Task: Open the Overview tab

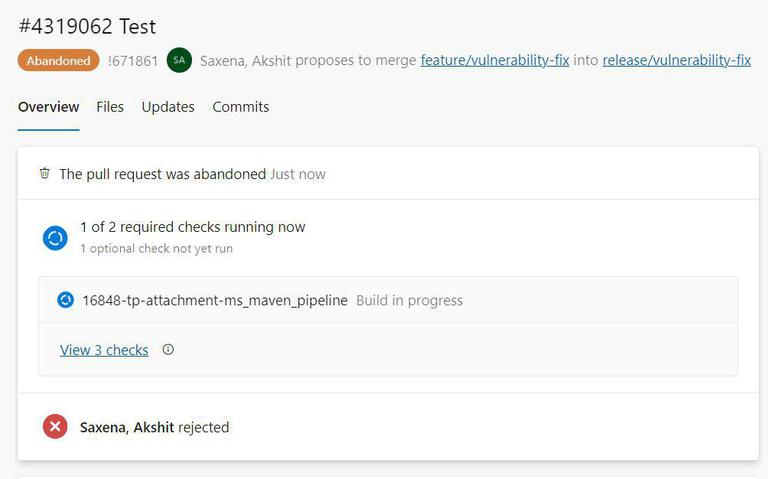Action: 48,107
